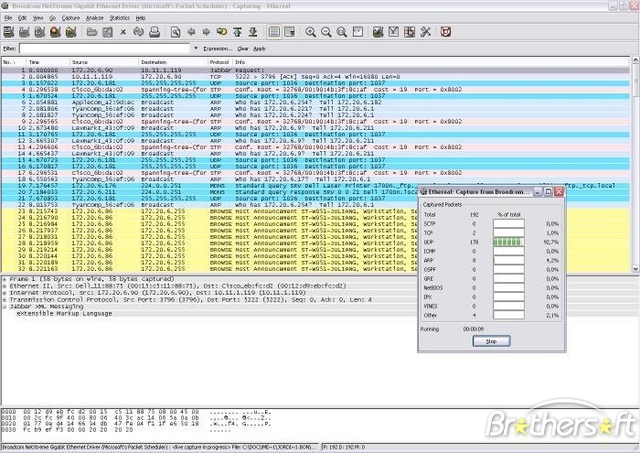Sort by the Info column header
Screen dimensions: 640x453
431,62
